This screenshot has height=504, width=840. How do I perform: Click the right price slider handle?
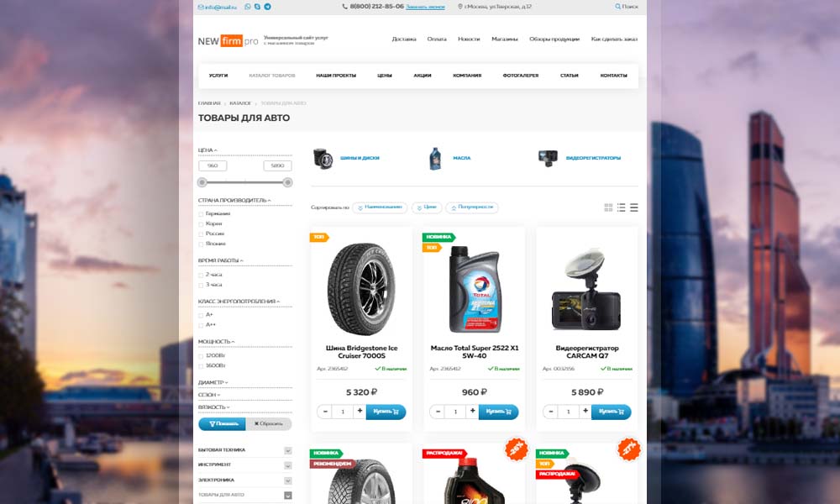[287, 182]
